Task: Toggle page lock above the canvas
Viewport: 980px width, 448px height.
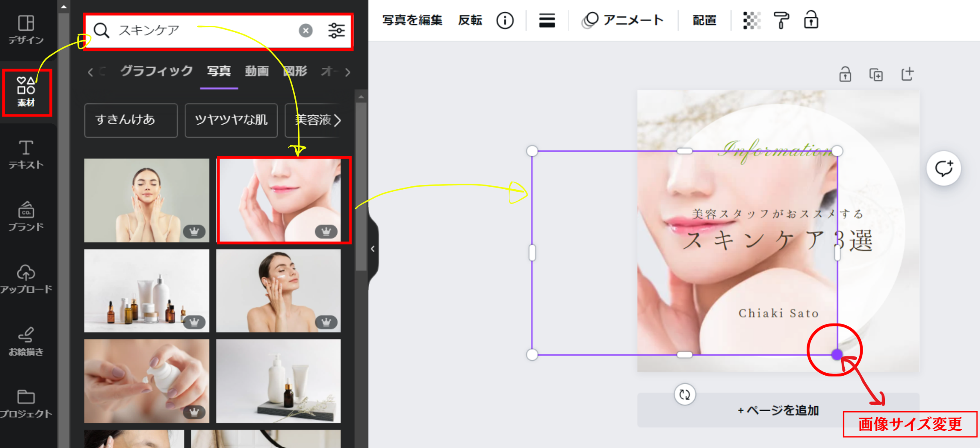Action: click(x=845, y=74)
